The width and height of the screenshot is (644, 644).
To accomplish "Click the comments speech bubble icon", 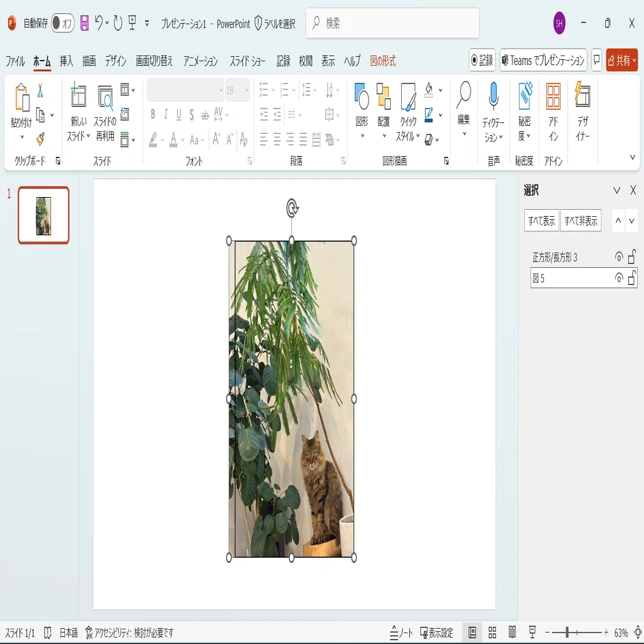I will [x=597, y=61].
